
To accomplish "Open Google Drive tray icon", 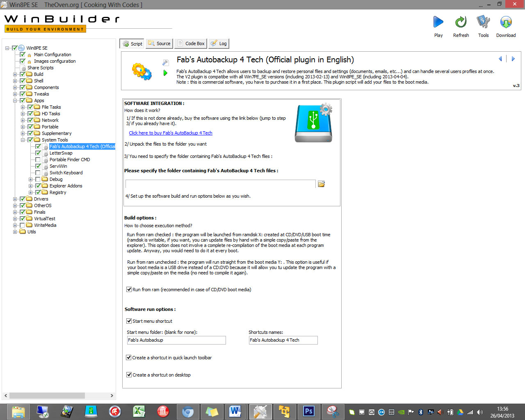I will click(x=460, y=412).
